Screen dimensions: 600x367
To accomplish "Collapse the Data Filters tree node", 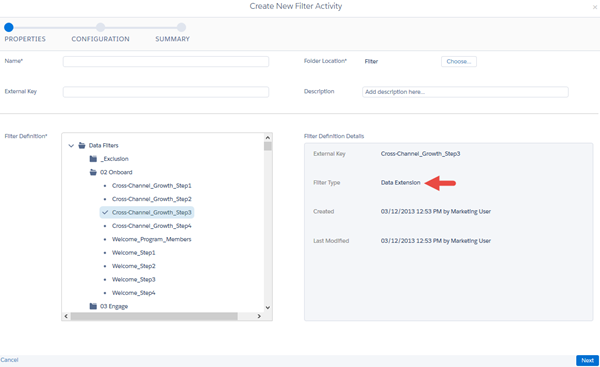I will click(71, 145).
